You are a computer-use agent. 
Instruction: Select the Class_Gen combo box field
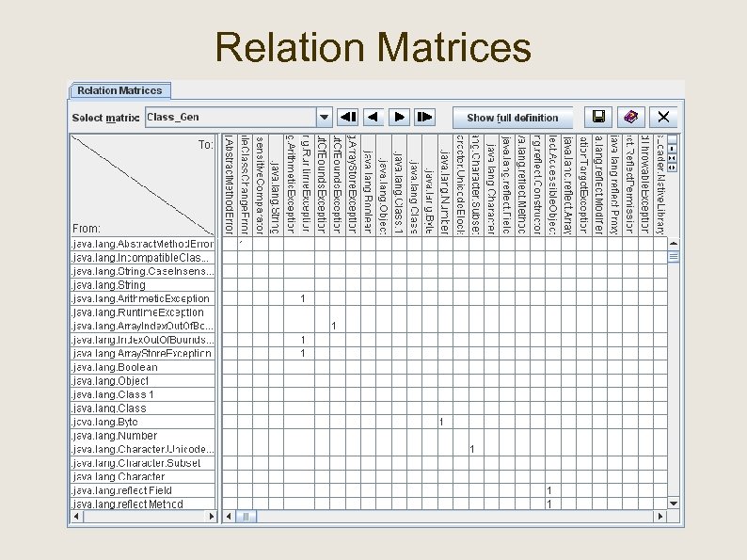(231, 118)
